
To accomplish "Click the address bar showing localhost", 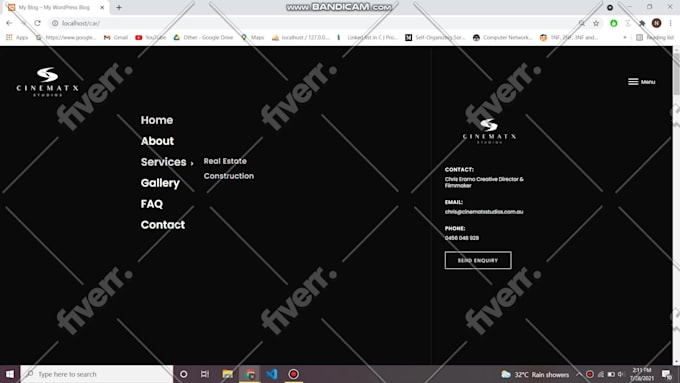I will point(312,23).
